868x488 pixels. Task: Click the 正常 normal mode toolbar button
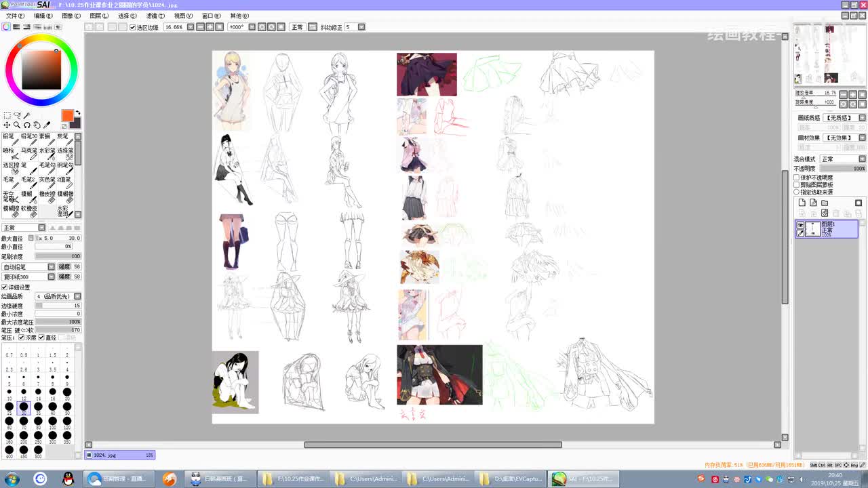(297, 27)
